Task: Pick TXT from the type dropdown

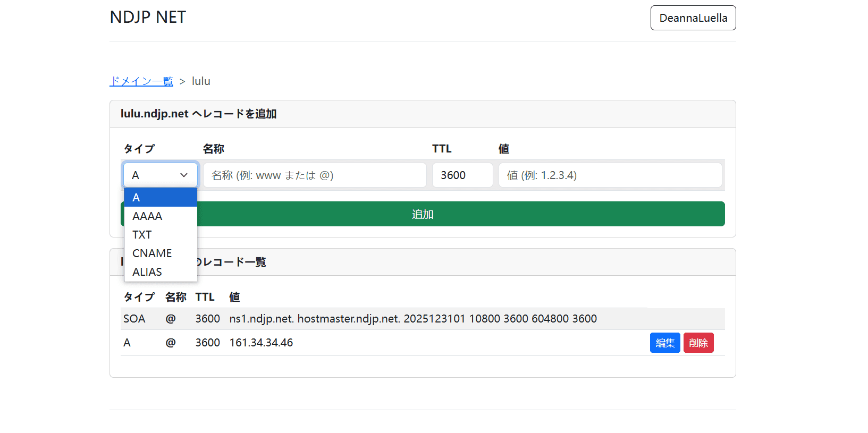Action: coord(159,235)
